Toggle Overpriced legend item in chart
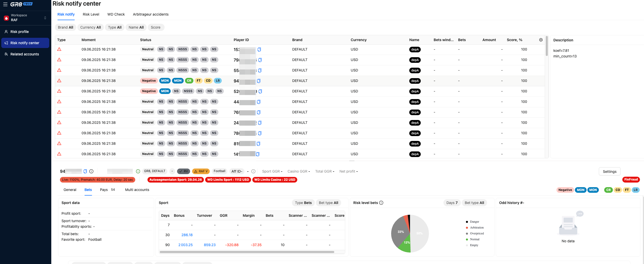 pos(477,233)
